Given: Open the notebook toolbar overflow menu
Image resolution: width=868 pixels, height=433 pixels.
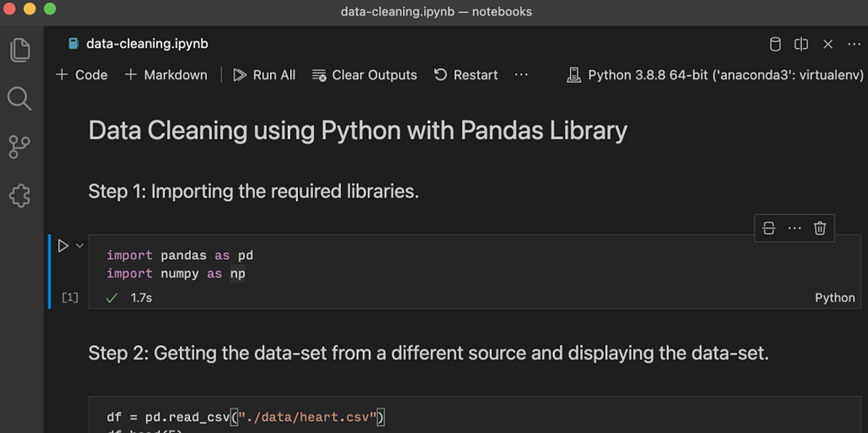Looking at the screenshot, I should coord(521,74).
